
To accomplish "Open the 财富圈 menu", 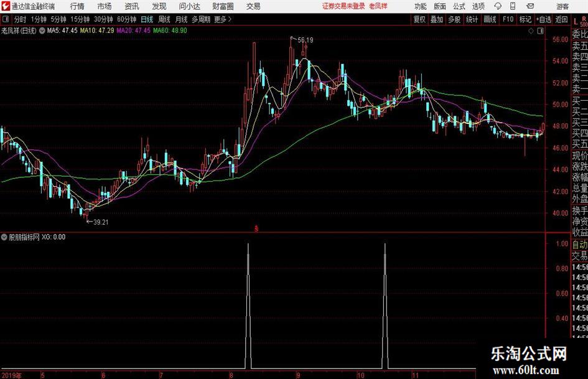I will [223, 6].
